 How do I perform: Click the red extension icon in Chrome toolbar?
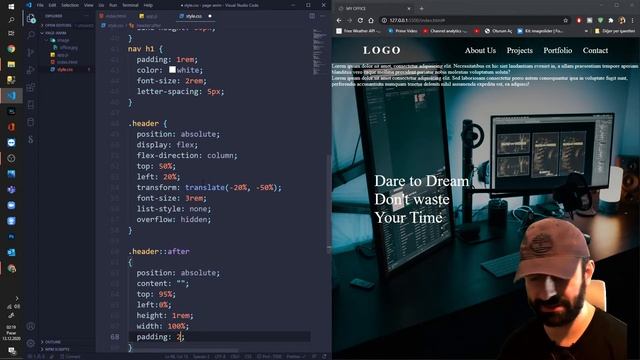pos(579,20)
